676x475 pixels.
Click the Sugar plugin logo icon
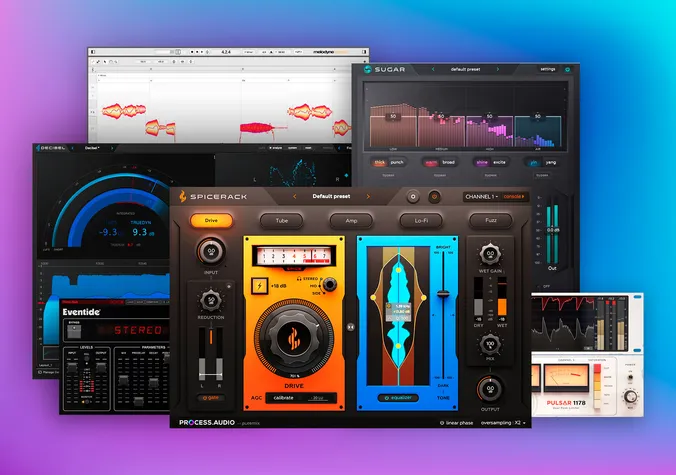coord(368,69)
